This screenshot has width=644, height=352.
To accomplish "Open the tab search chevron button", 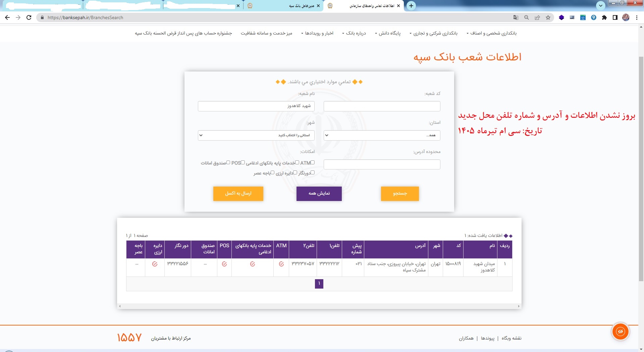I will [x=600, y=5].
